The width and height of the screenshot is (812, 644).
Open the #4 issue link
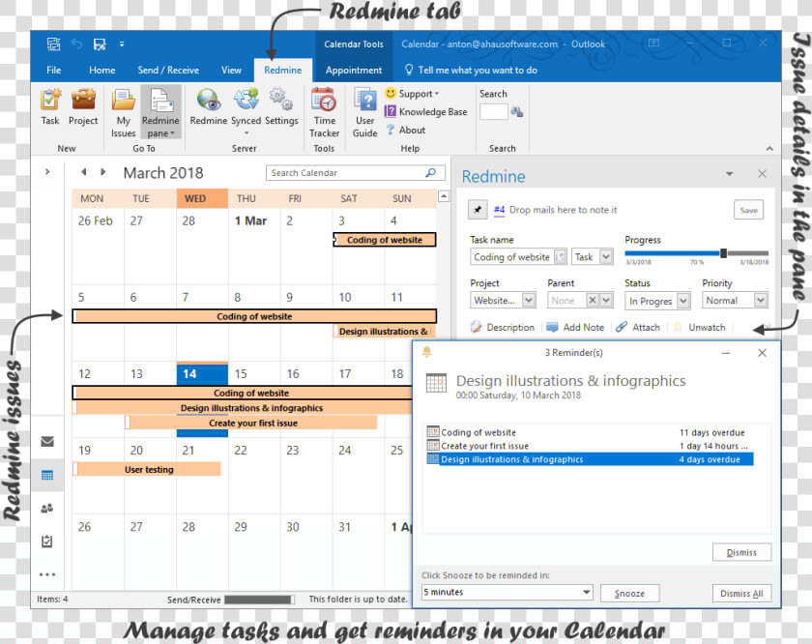tap(499, 210)
